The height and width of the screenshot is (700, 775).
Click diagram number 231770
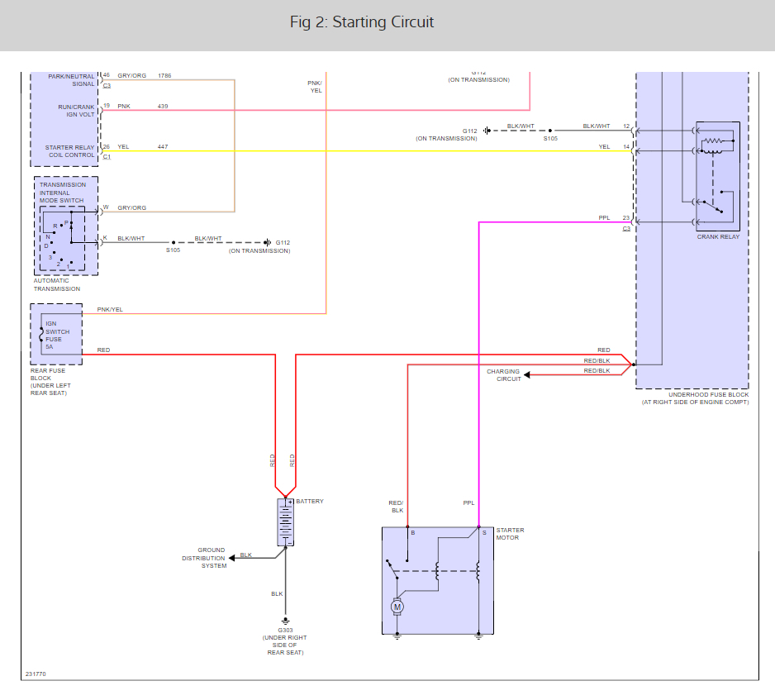pyautogui.click(x=36, y=674)
